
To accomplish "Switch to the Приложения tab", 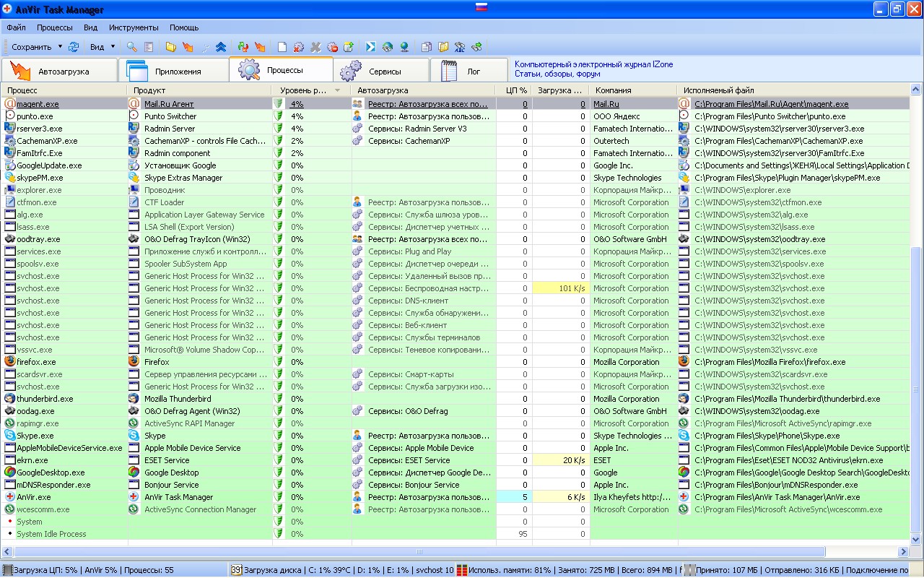I will (173, 71).
